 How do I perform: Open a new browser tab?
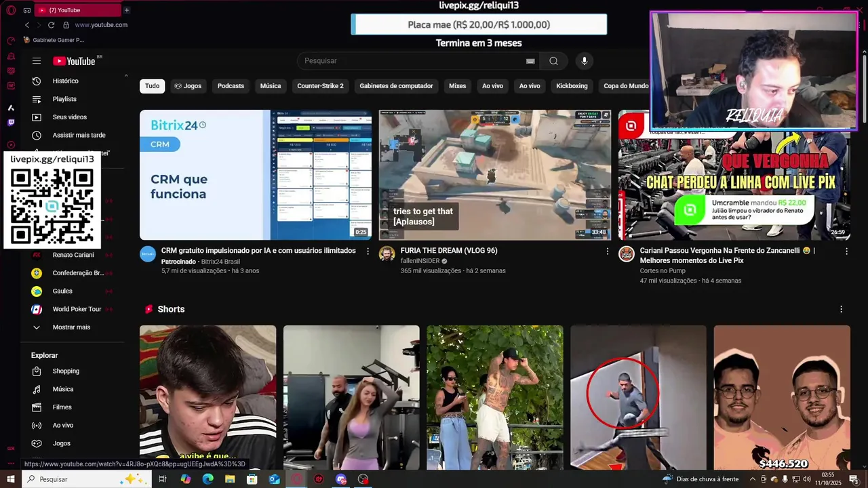[x=126, y=10]
